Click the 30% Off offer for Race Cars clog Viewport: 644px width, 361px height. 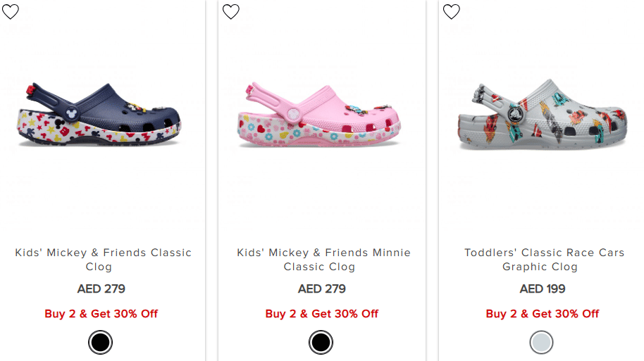(543, 314)
